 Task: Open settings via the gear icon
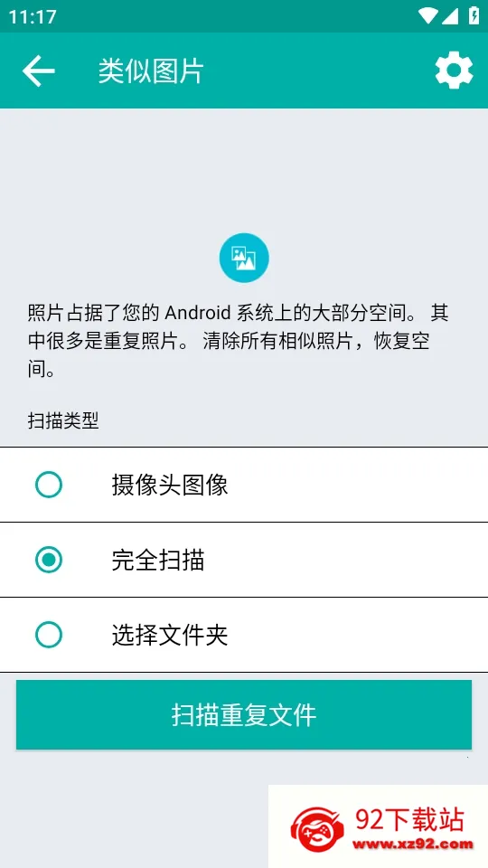[x=454, y=71]
